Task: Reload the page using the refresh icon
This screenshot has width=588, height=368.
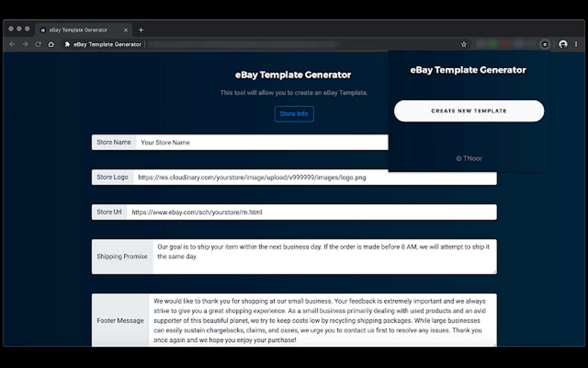Action: pos(38,44)
